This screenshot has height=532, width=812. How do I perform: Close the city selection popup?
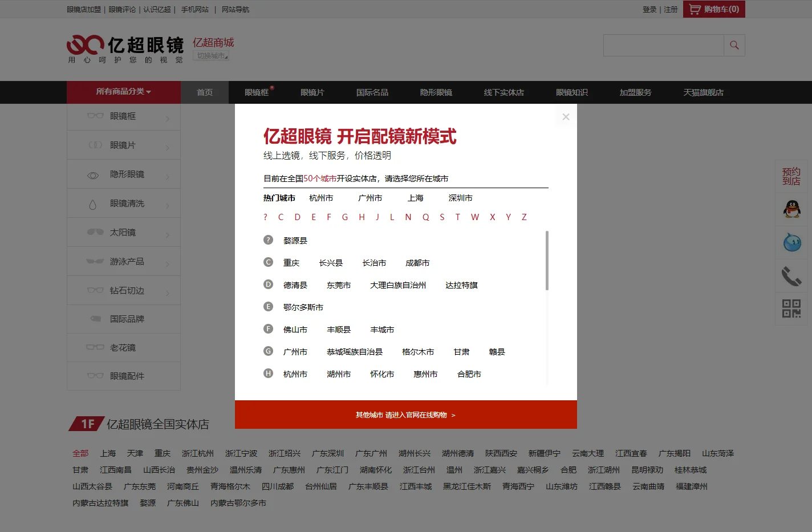(x=566, y=117)
